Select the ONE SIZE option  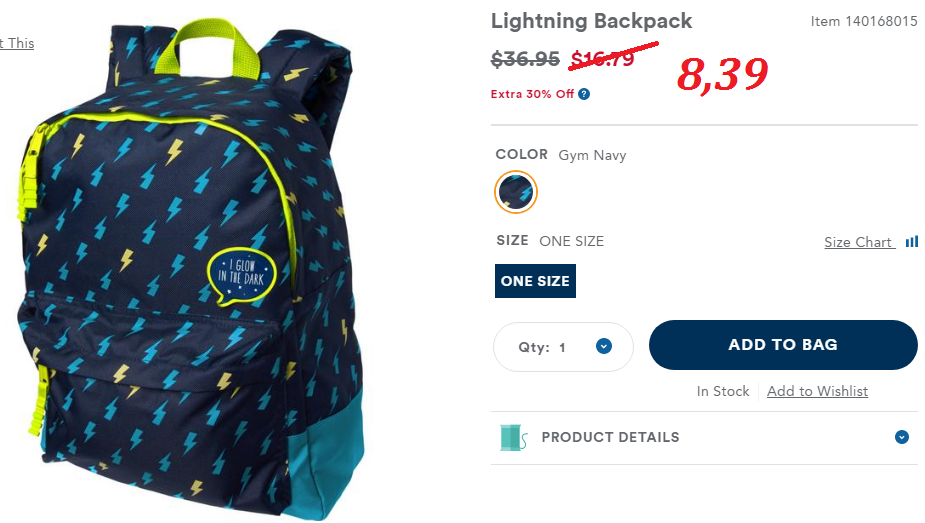pyautogui.click(x=535, y=281)
